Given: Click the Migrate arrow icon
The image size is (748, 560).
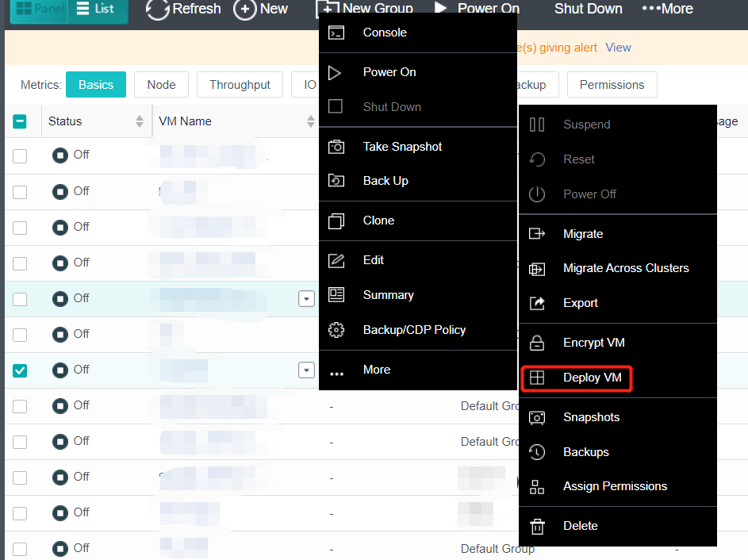Looking at the screenshot, I should coord(537,234).
